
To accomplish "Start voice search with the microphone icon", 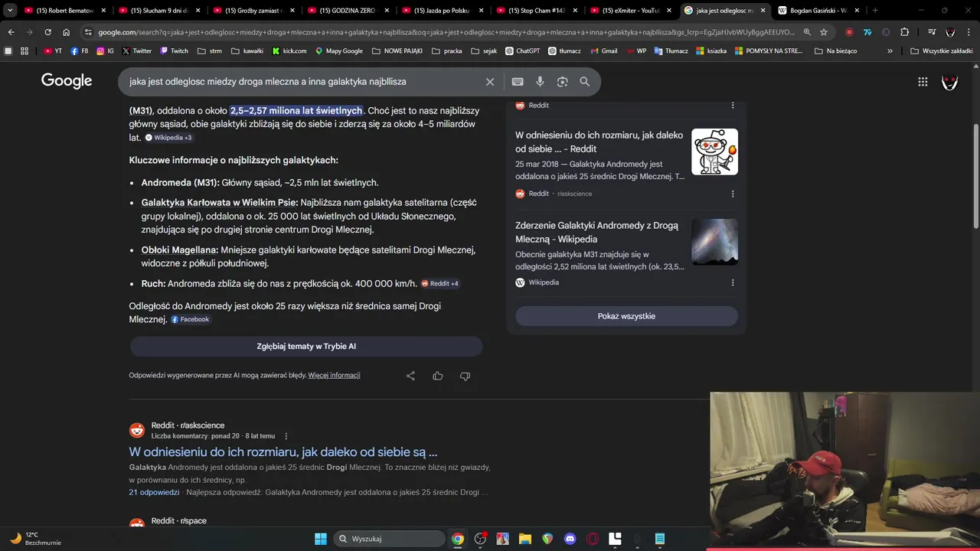I will (x=540, y=82).
